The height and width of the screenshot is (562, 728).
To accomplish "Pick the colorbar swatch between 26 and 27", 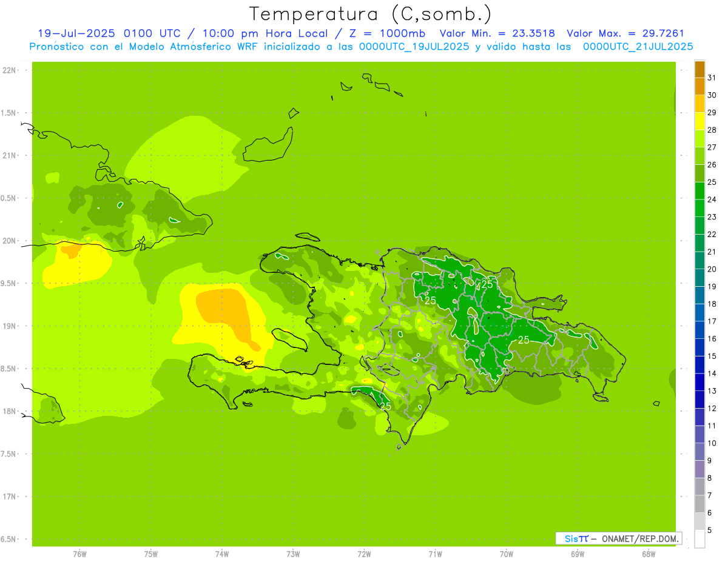I will [x=700, y=156].
